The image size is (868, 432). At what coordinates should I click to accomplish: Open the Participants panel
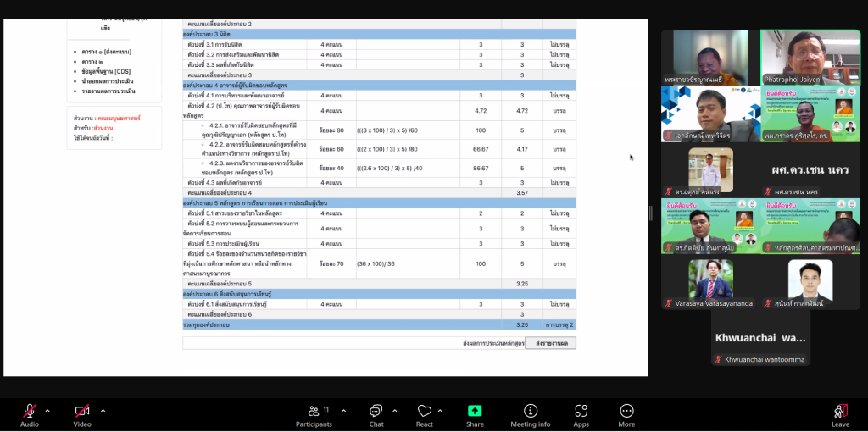click(314, 415)
